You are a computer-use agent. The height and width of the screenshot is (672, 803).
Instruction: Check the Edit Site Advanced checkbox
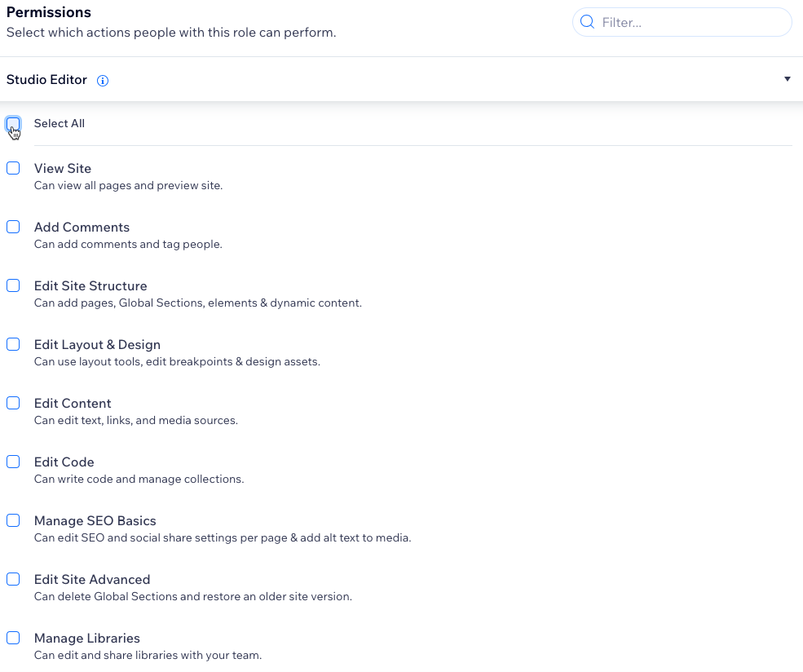[13, 580]
